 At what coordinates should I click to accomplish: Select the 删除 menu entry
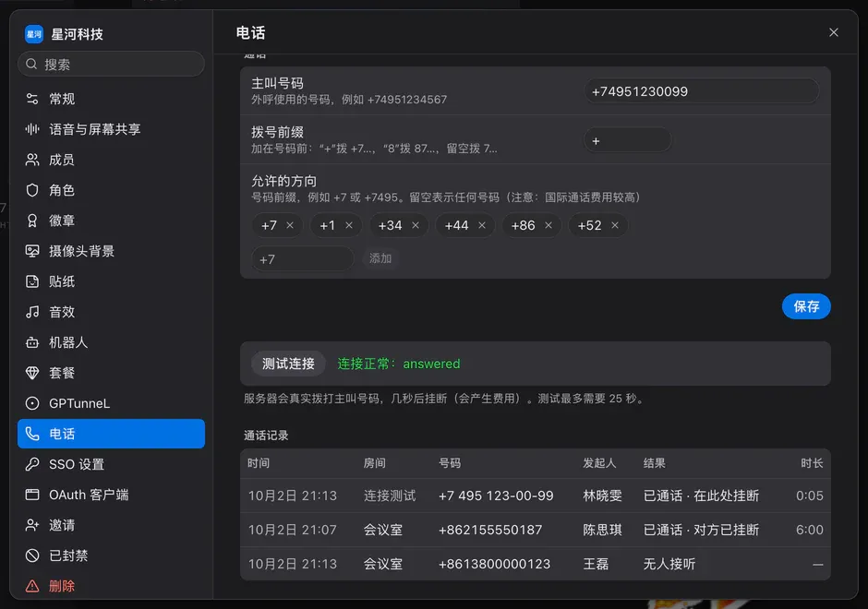click(x=111, y=586)
